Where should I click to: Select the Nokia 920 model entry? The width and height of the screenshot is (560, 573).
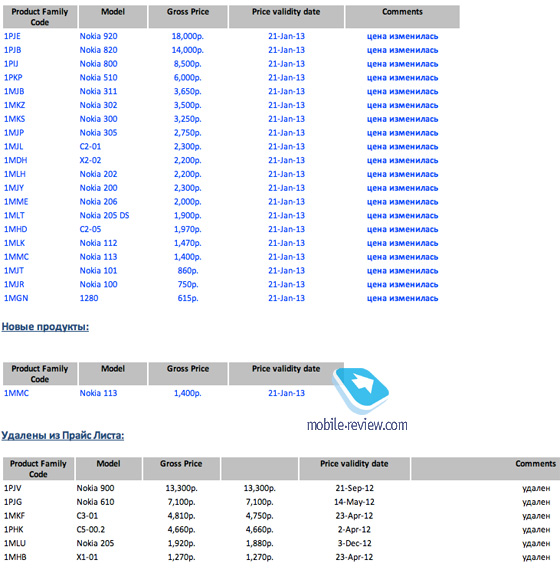98,36
